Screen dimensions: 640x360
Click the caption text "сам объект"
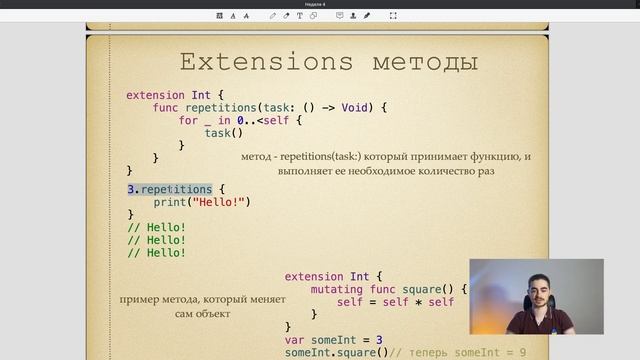click(202, 314)
